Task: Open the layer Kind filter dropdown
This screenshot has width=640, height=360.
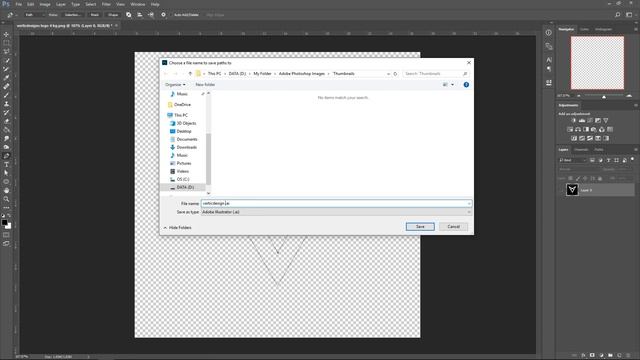Action: click(573, 160)
